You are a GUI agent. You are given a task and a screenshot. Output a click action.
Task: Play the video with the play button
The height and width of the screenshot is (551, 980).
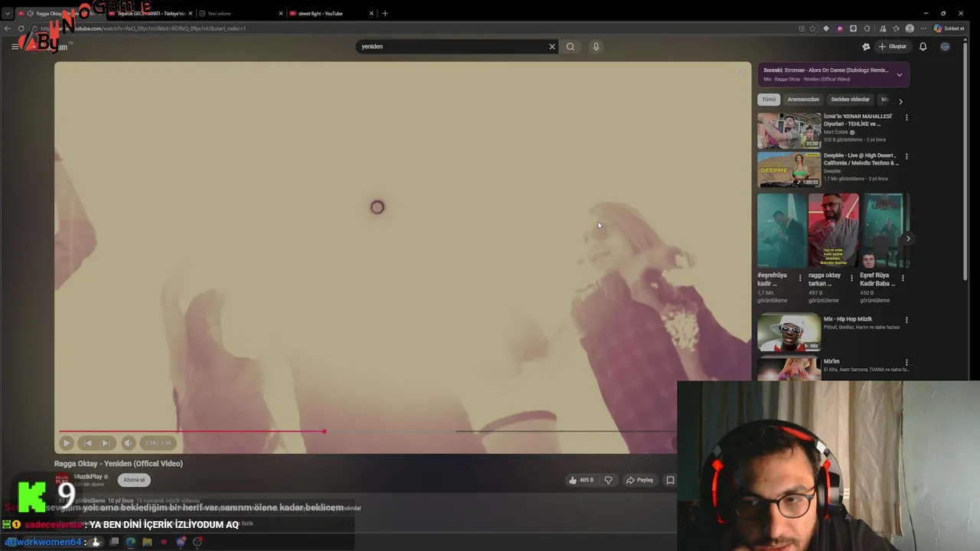point(67,442)
